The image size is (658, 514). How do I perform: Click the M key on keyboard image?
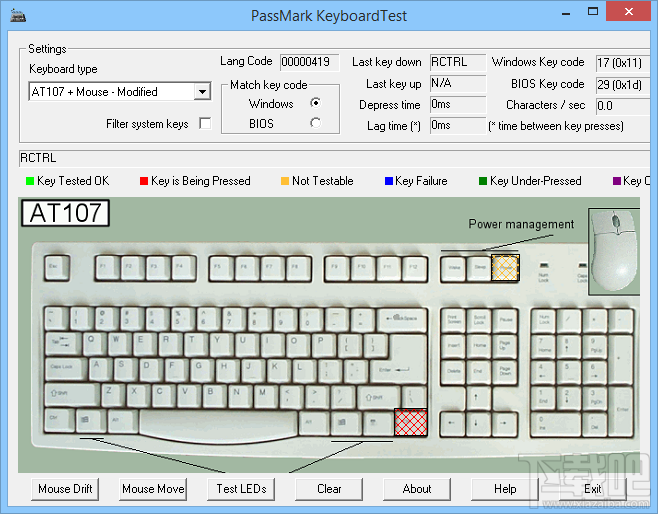coord(266,395)
